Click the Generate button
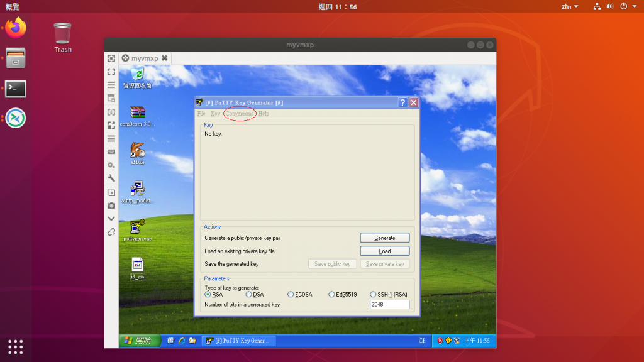 tap(385, 238)
